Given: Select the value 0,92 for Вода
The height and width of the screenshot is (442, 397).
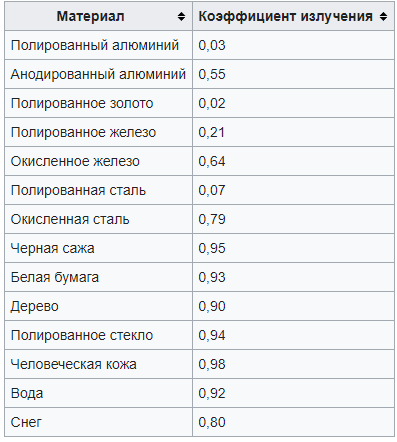Looking at the screenshot, I should click(x=212, y=393).
